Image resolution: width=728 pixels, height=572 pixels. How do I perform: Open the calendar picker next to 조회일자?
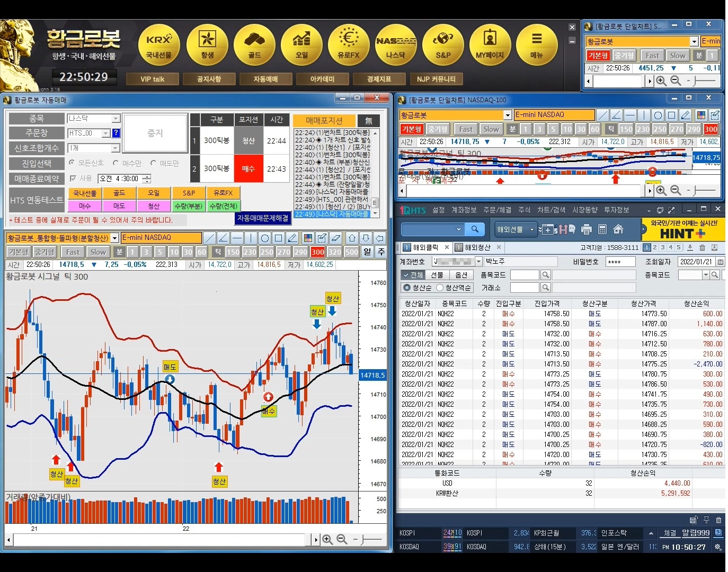[720, 262]
